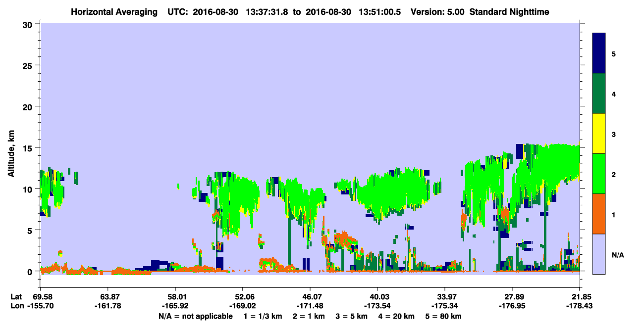Viewport: 644px width, 330px height.
Task: Click longitude value '-161.78'
Action: [107, 306]
